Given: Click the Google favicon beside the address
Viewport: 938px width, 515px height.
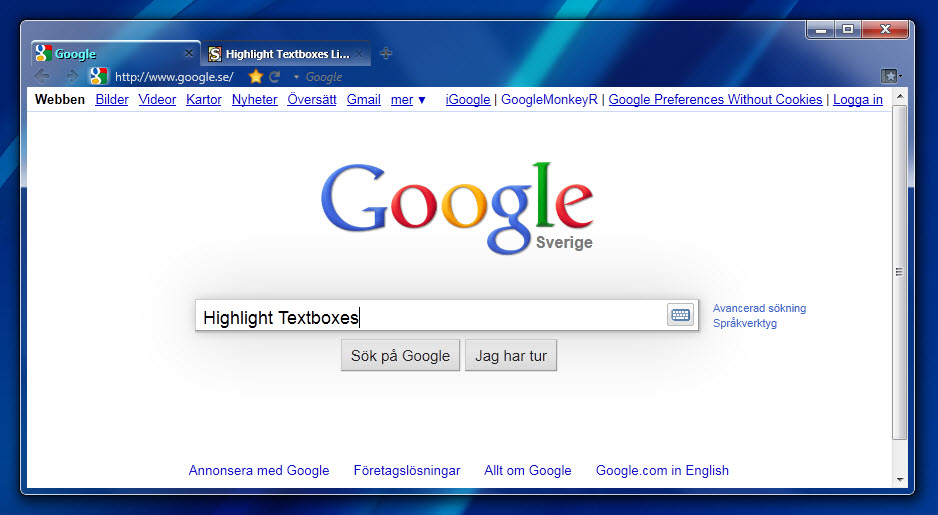Looking at the screenshot, I should pyautogui.click(x=99, y=76).
